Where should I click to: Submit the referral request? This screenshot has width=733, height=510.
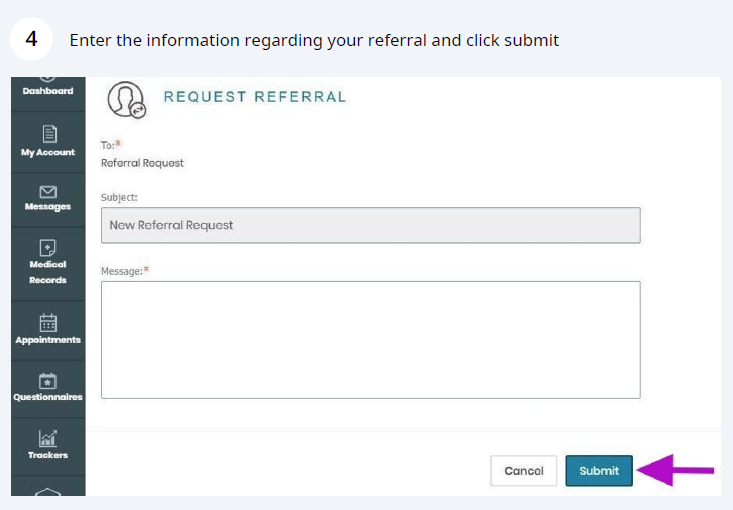pyautogui.click(x=599, y=471)
